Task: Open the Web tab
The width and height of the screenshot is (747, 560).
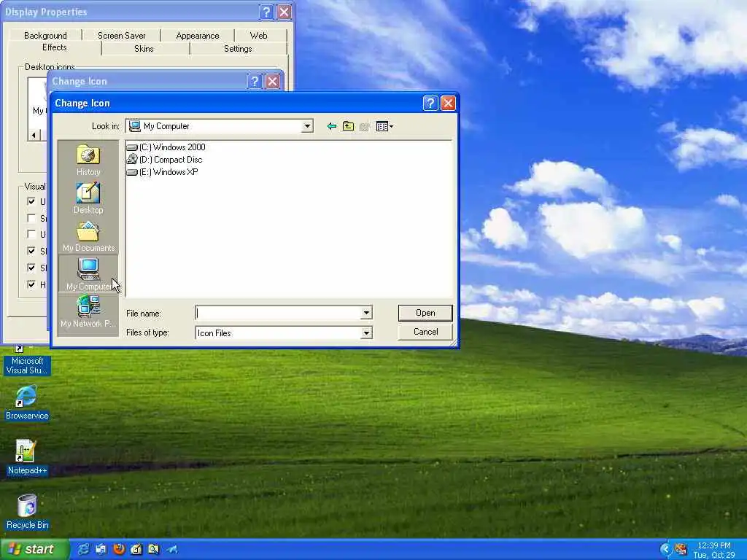Action: [259, 36]
